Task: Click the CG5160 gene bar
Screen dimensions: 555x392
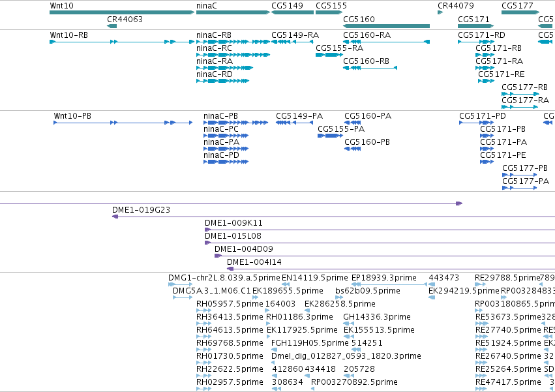Action: [x=387, y=26]
